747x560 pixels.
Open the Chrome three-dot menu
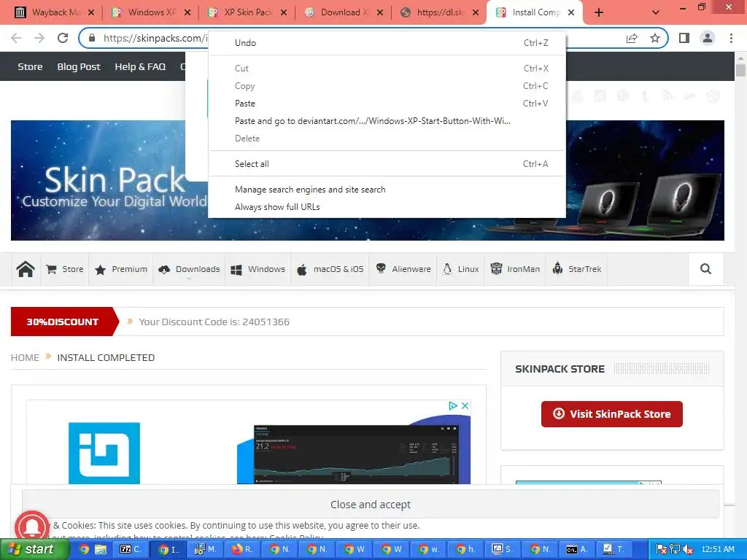click(731, 38)
